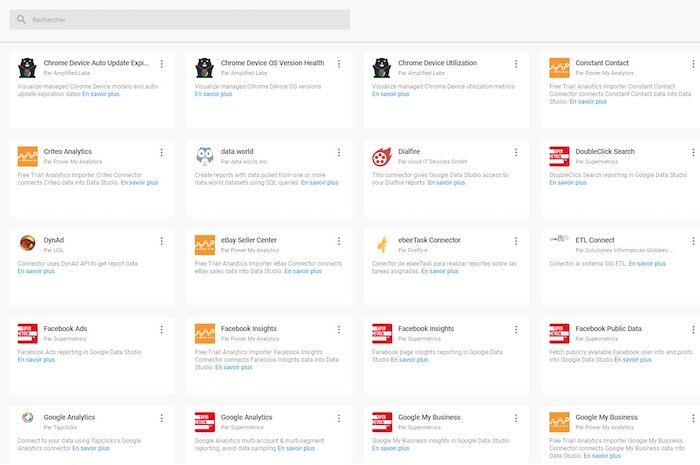
Task: Click 'En savoir plus' under ETL Connect
Action: (646, 264)
